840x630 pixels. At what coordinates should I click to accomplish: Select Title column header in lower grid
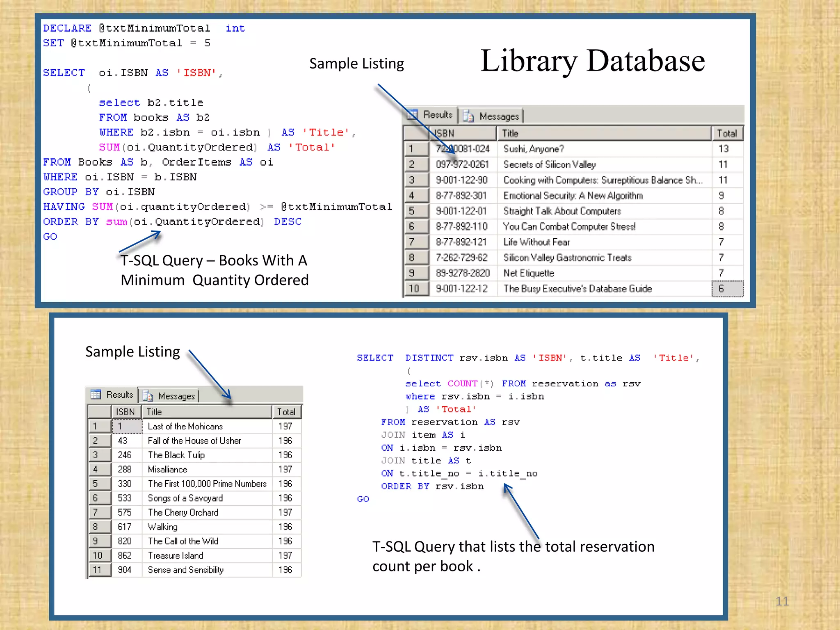click(207, 412)
